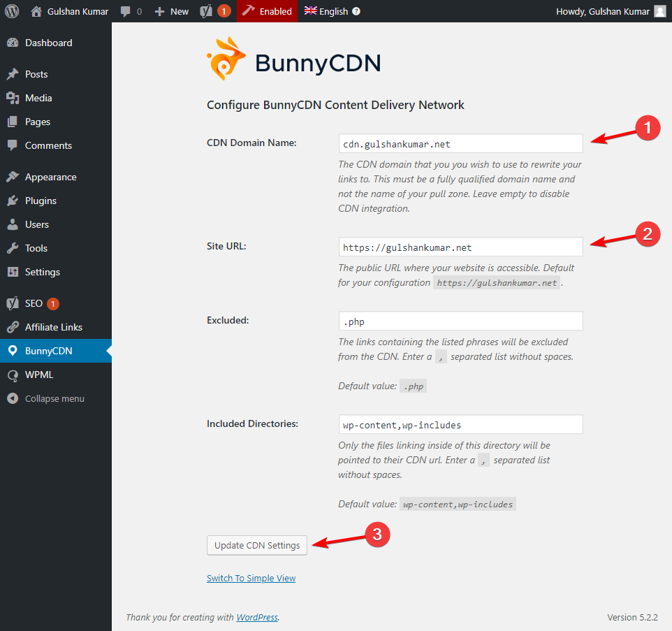672x631 pixels.
Task: Focus the Excluded input field
Action: 461,321
